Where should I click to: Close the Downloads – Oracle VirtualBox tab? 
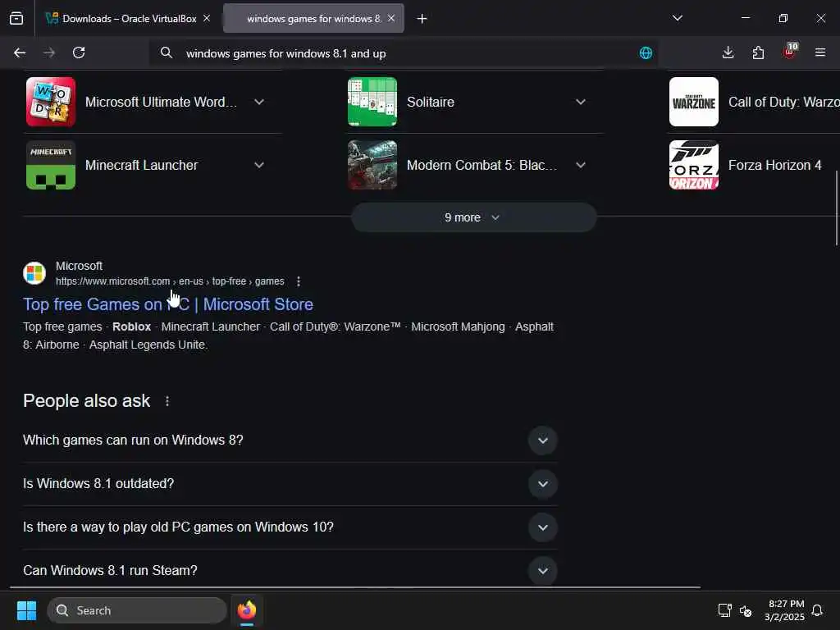click(207, 18)
